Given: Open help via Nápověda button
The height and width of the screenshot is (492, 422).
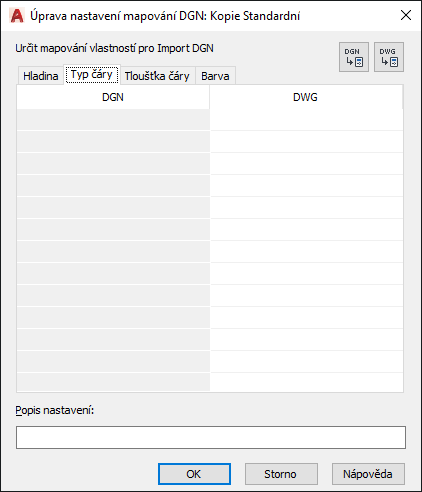Looking at the screenshot, I should 368,474.
